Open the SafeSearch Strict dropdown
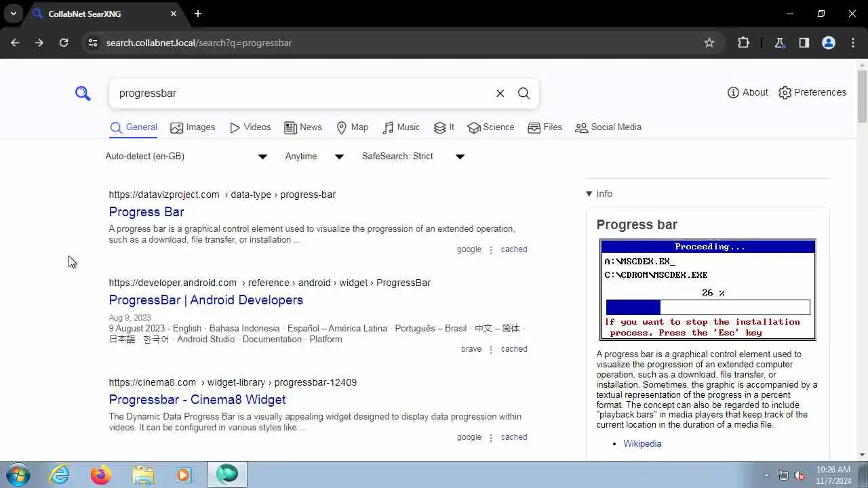868x488 pixels. 413,157
